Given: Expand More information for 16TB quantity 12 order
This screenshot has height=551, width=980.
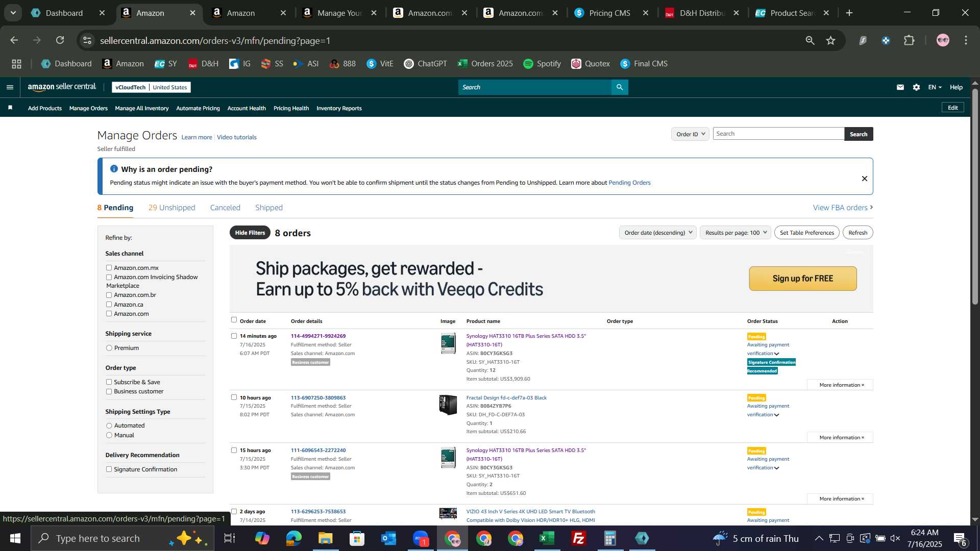Looking at the screenshot, I should [841, 385].
